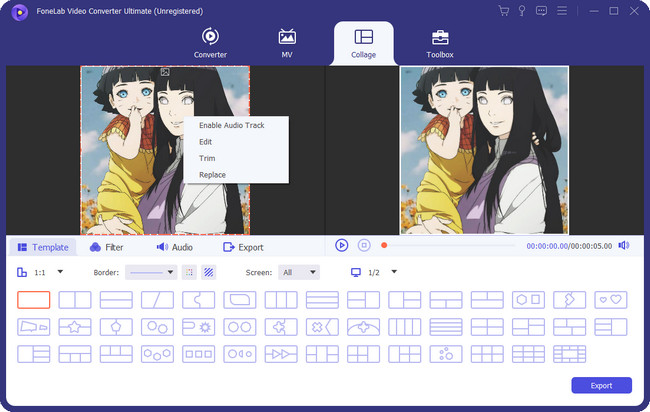Viewport: 650px width, 412px height.
Task: Select the four vertical columns template
Action: coord(405,327)
